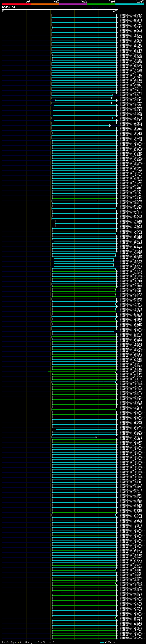Open the UniRef100_P39872 entry

click(x=131, y=525)
